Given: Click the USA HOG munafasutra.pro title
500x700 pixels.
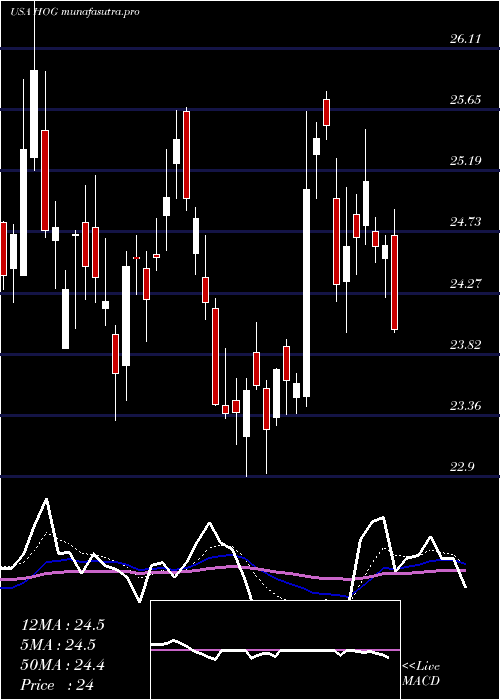Looking at the screenshot, I should pyautogui.click(x=74, y=12).
